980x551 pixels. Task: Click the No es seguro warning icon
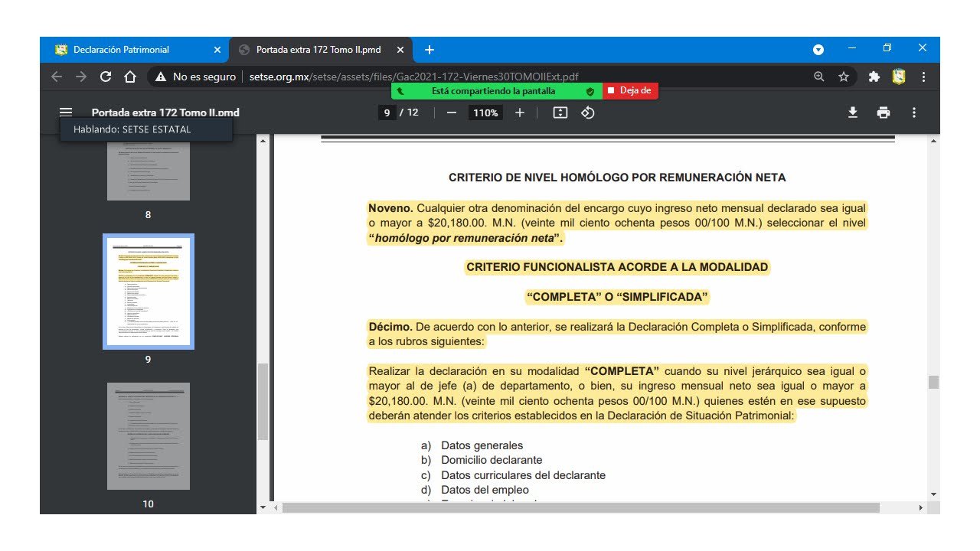[161, 77]
